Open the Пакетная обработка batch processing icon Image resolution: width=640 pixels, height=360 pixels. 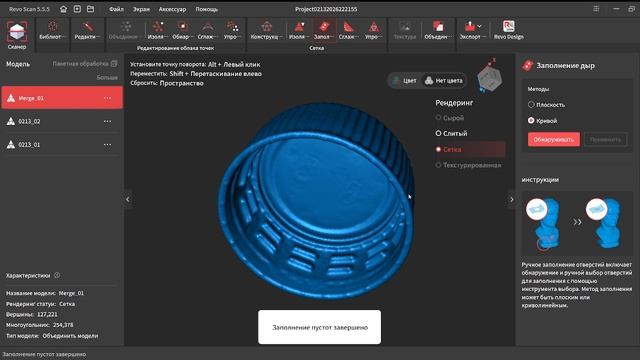[x=114, y=64]
